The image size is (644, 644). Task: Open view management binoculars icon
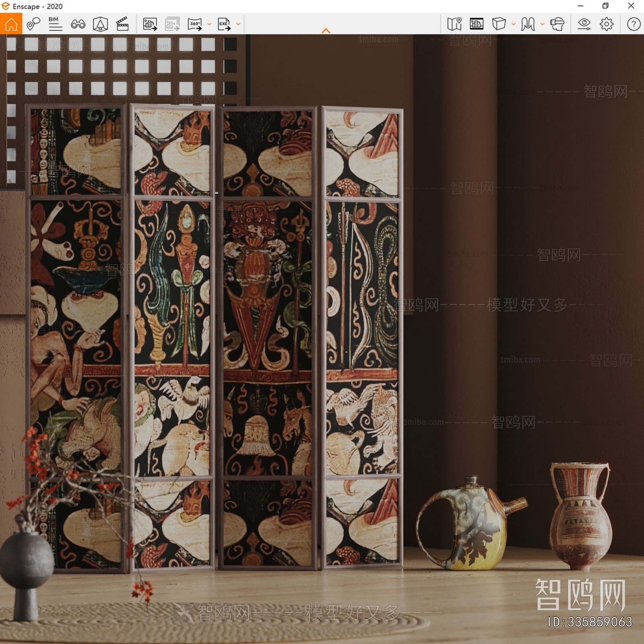tap(78, 24)
